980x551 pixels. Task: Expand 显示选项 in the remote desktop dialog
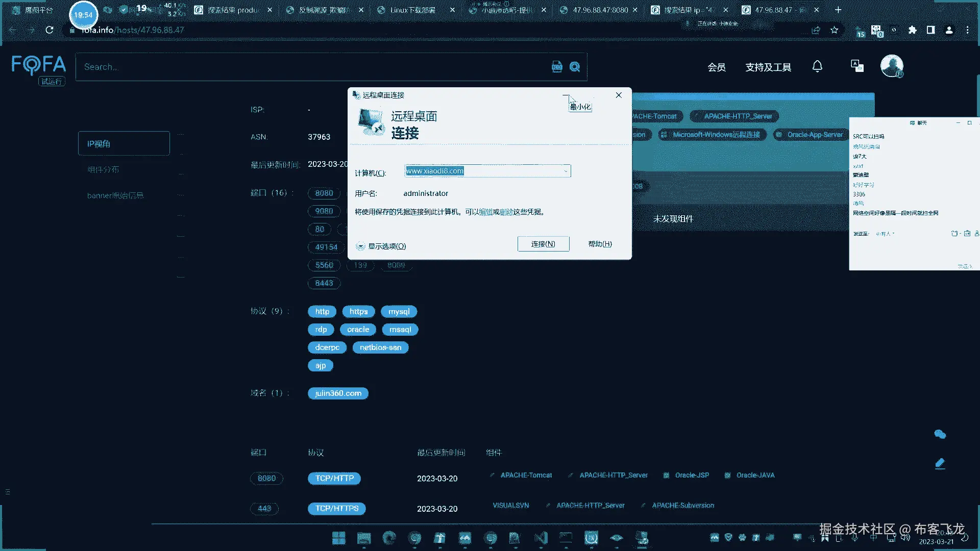381,246
